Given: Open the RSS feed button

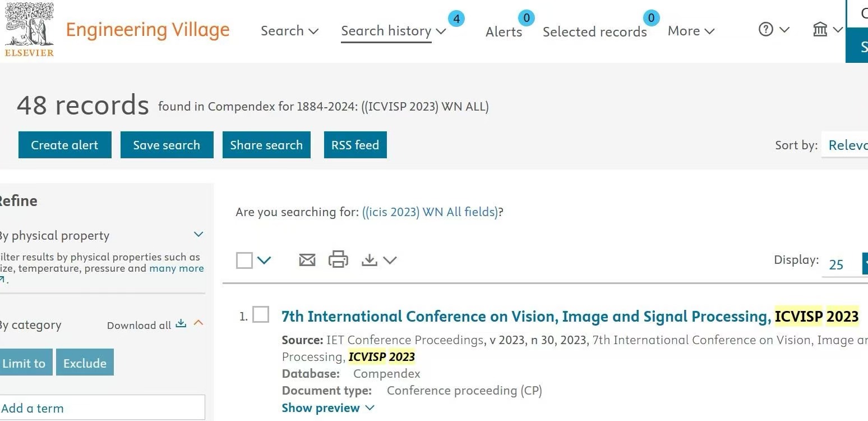Looking at the screenshot, I should (x=355, y=145).
